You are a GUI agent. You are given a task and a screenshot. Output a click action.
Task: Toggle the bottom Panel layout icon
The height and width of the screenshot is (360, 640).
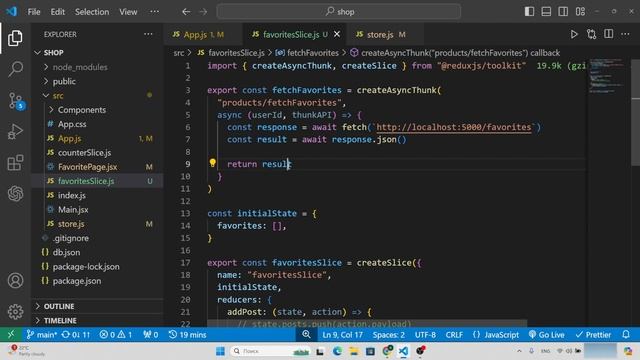pos(546,11)
